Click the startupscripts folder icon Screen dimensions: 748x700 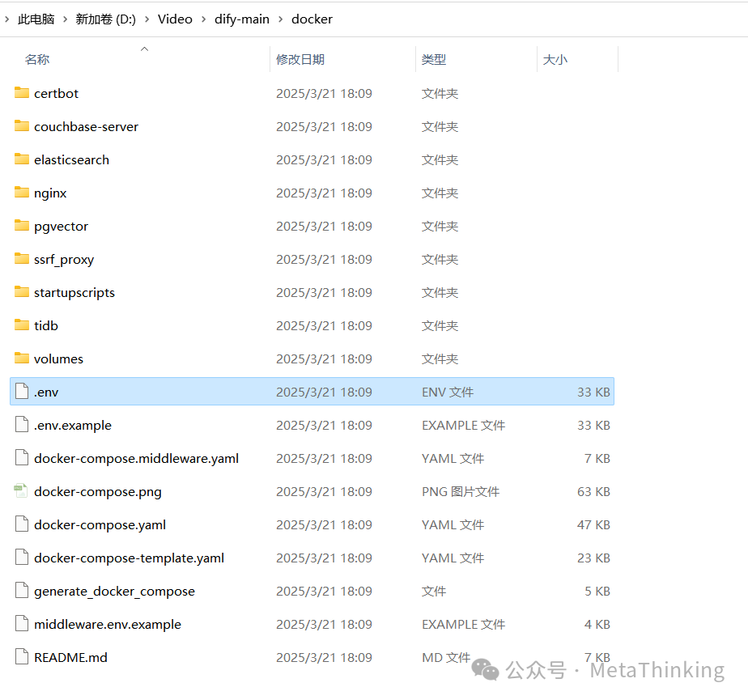(22, 291)
